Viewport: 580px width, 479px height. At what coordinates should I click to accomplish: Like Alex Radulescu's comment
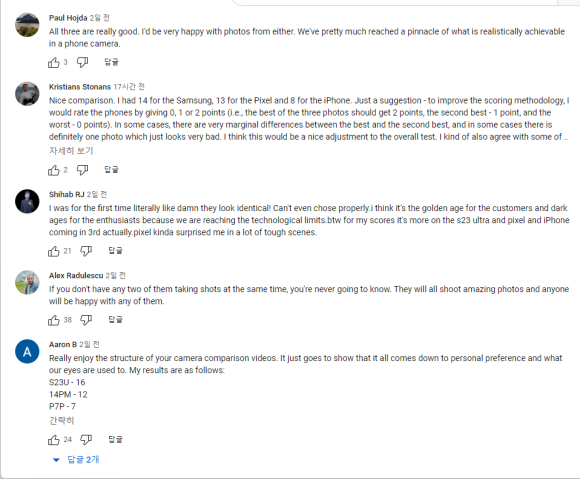[x=54, y=320]
